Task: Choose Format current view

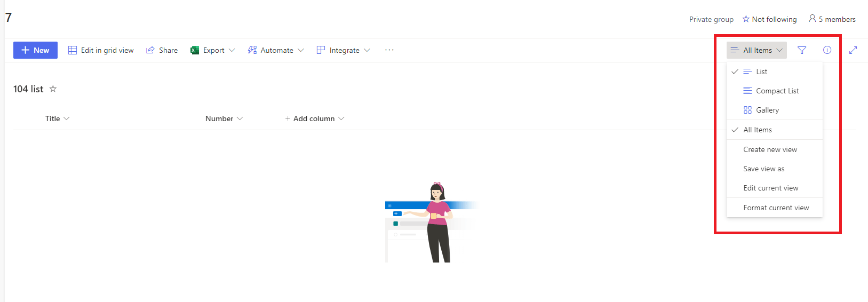Action: coord(775,208)
